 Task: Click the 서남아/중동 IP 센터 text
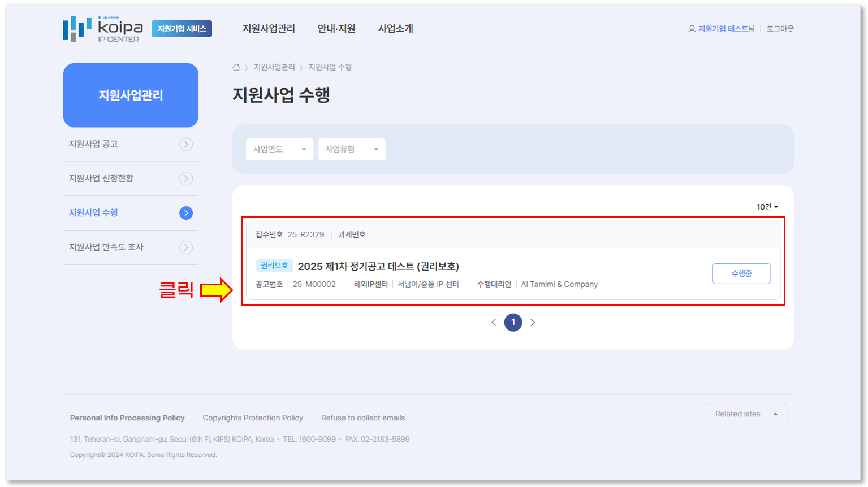click(428, 284)
